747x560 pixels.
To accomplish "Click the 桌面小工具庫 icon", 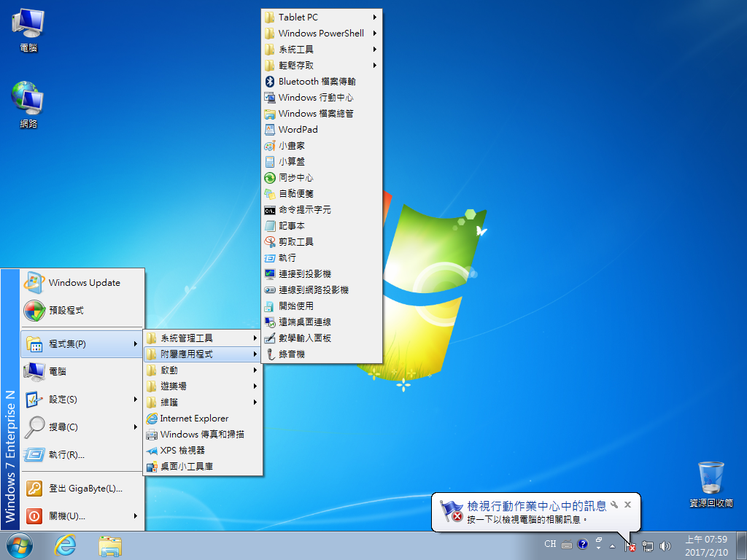I will click(x=152, y=467).
